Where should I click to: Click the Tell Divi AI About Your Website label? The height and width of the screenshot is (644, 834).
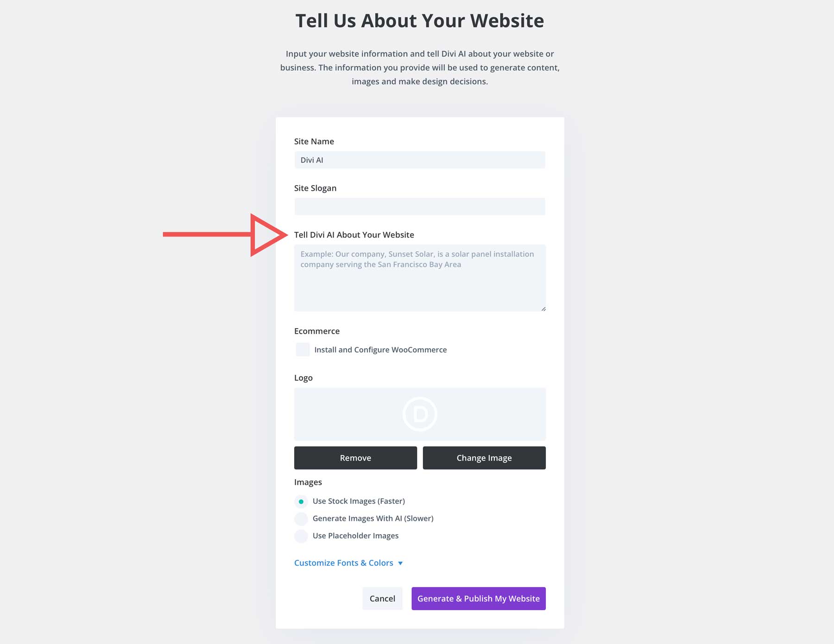tap(354, 235)
